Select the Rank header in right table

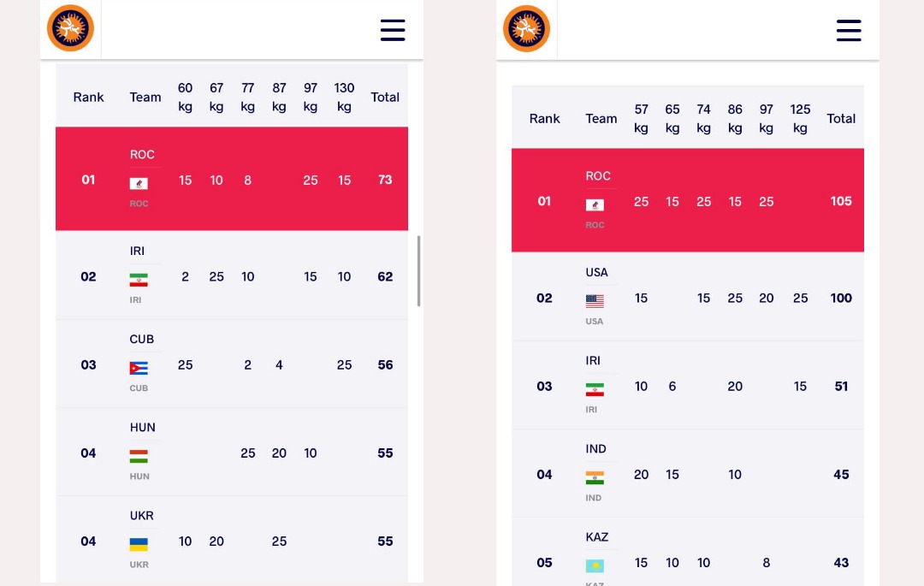point(544,118)
